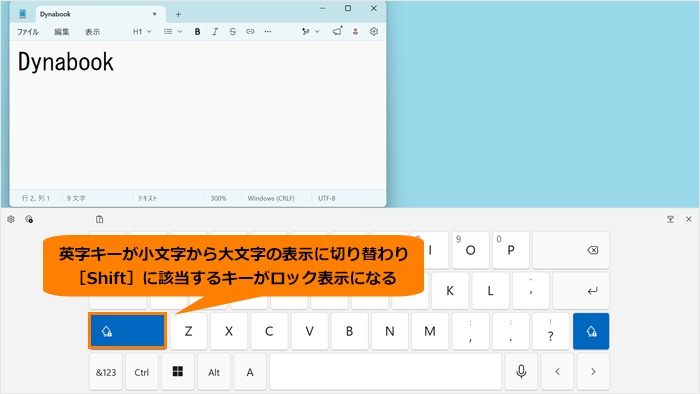700x394 pixels.
Task: Click Windows (CRLF) line ending indicator
Action: [271, 198]
